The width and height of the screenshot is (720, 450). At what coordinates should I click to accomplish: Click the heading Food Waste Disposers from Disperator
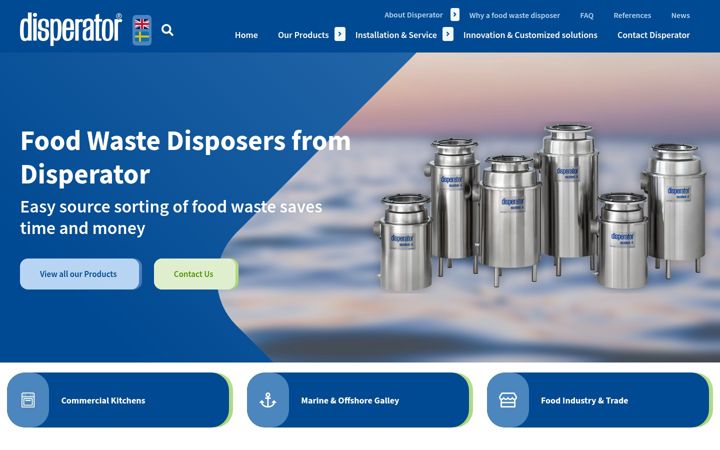coord(186,158)
